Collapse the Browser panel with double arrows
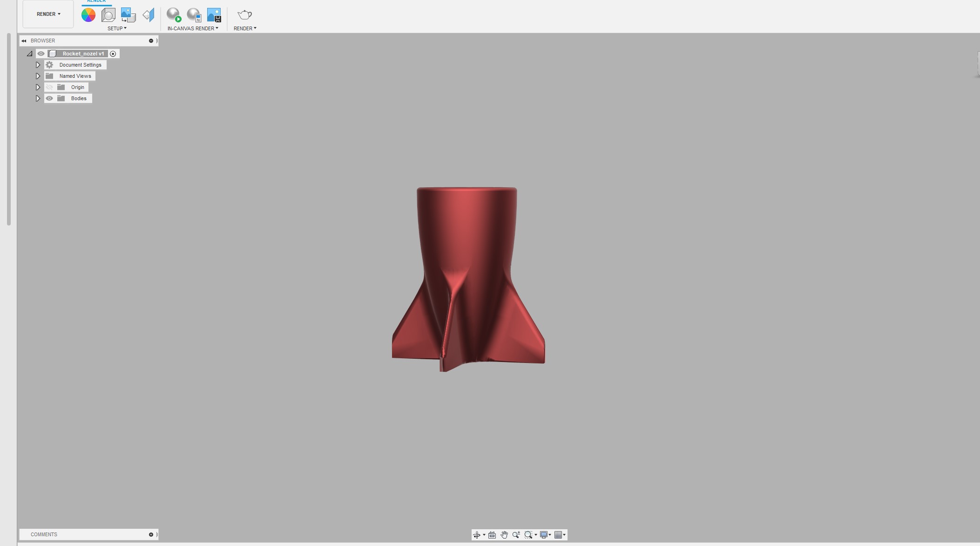Viewport: 980px width, 546px height. [24, 41]
